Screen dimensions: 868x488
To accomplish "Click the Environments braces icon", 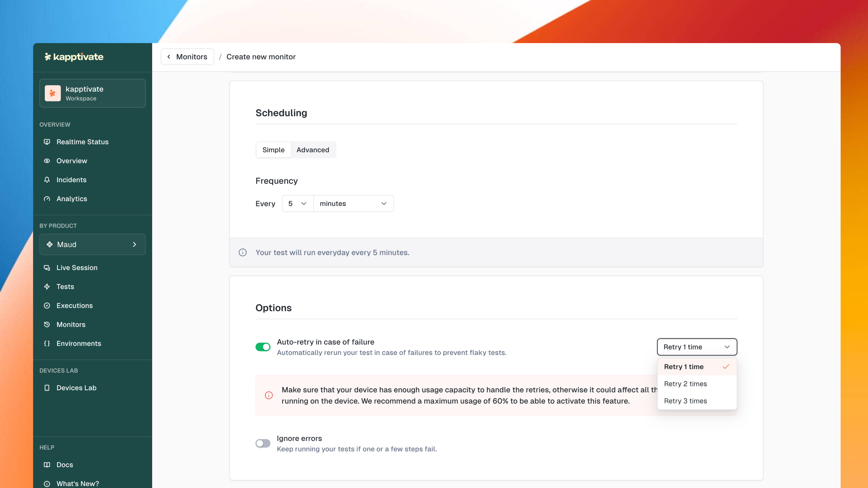I will point(47,343).
